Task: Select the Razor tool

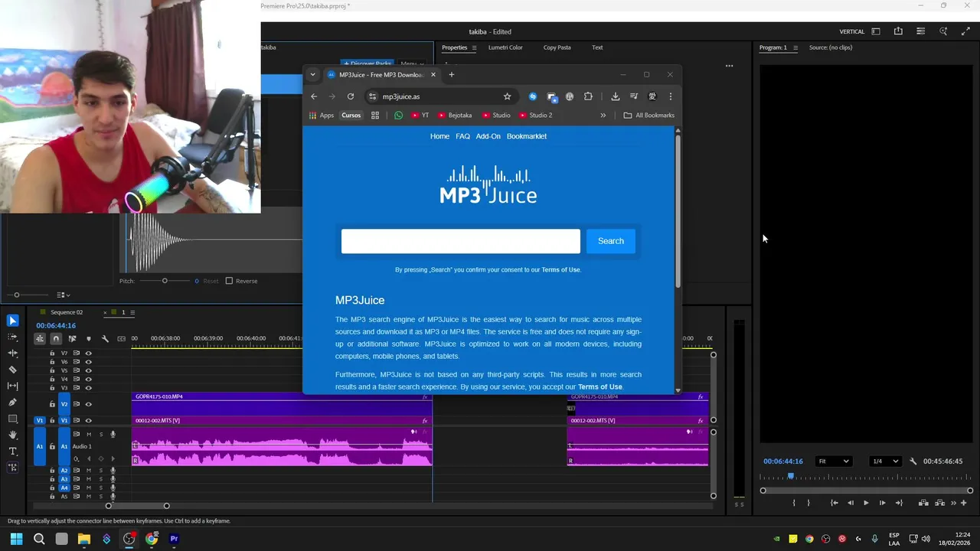Action: (12, 370)
